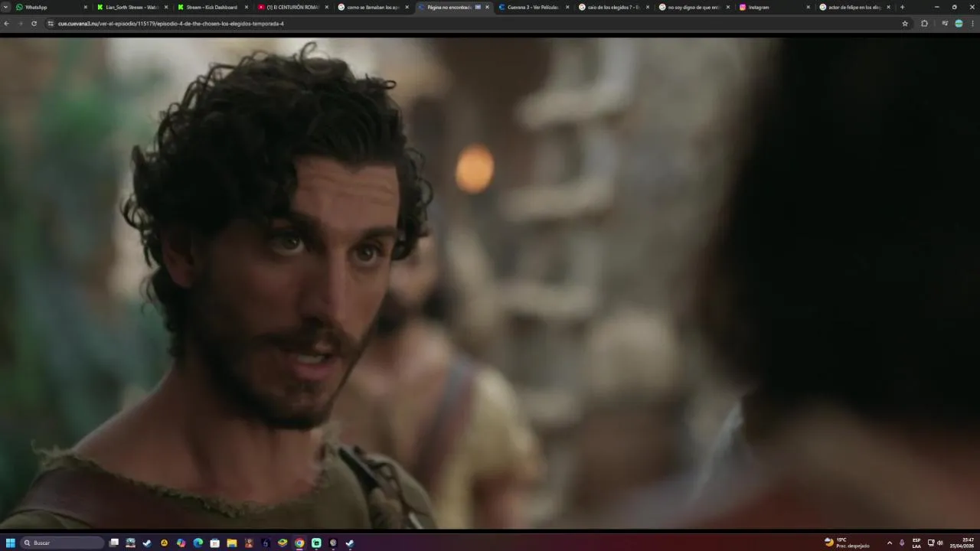
Task: Bookmark this page with star icon
Action: pos(905,24)
